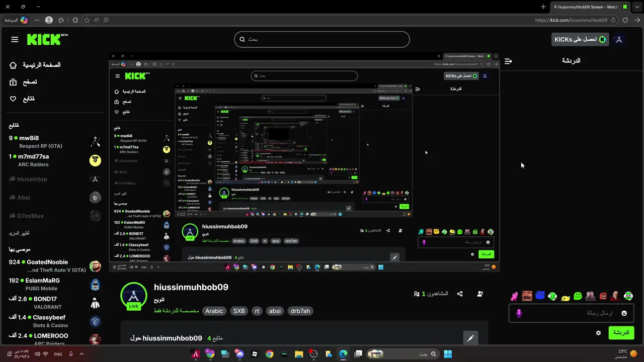Image resolution: width=644 pixels, height=362 pixels.
Task: Open offline channel Absi
Action: (55, 198)
